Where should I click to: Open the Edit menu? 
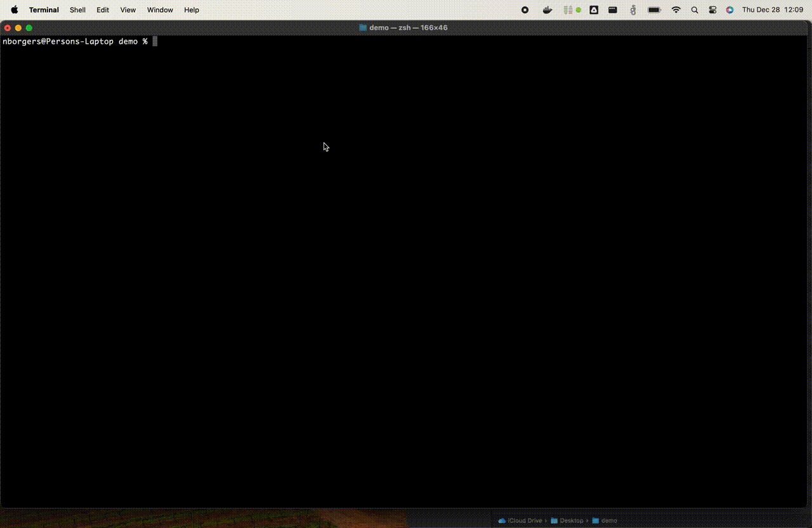(103, 10)
